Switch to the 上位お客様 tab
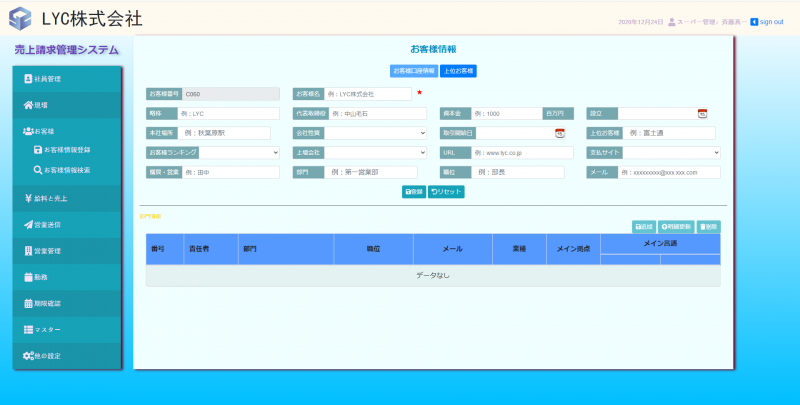 point(458,72)
